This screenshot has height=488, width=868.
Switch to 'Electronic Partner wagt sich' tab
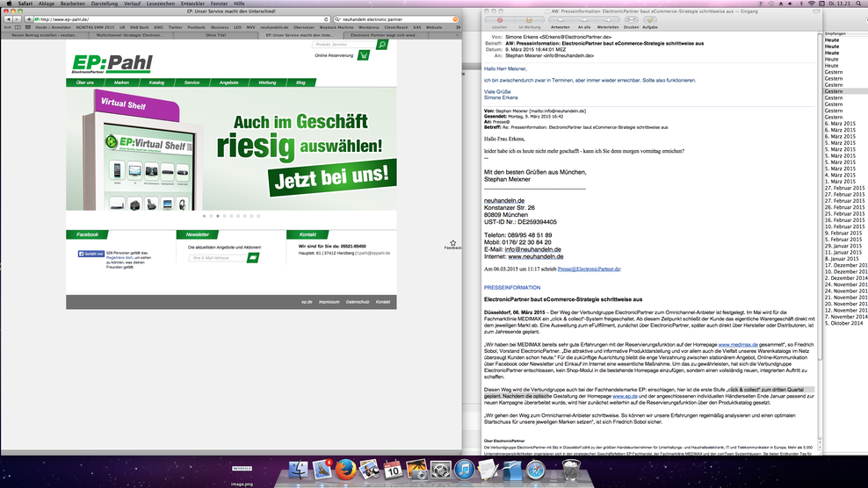pyautogui.click(x=385, y=35)
